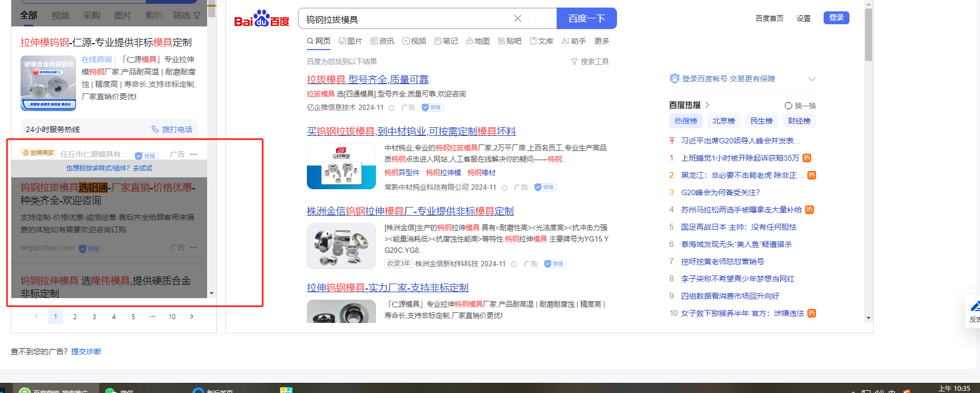Click the phone icon beside 拨打电话
The width and height of the screenshot is (980, 393).
click(x=155, y=129)
